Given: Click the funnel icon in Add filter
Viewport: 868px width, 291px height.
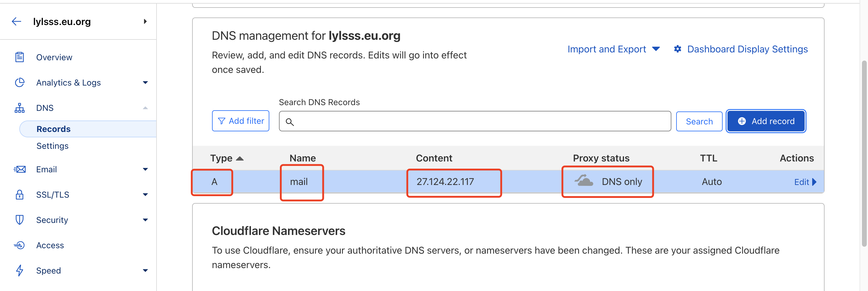Looking at the screenshot, I should tap(221, 121).
